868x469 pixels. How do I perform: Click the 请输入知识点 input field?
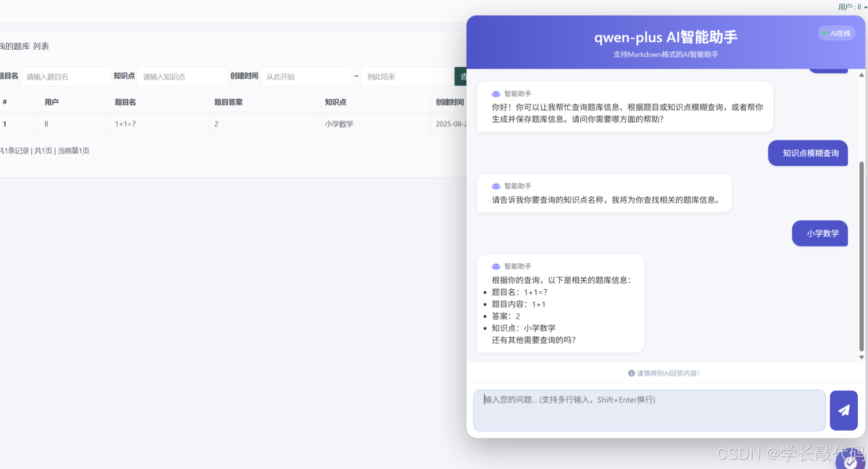tap(182, 76)
